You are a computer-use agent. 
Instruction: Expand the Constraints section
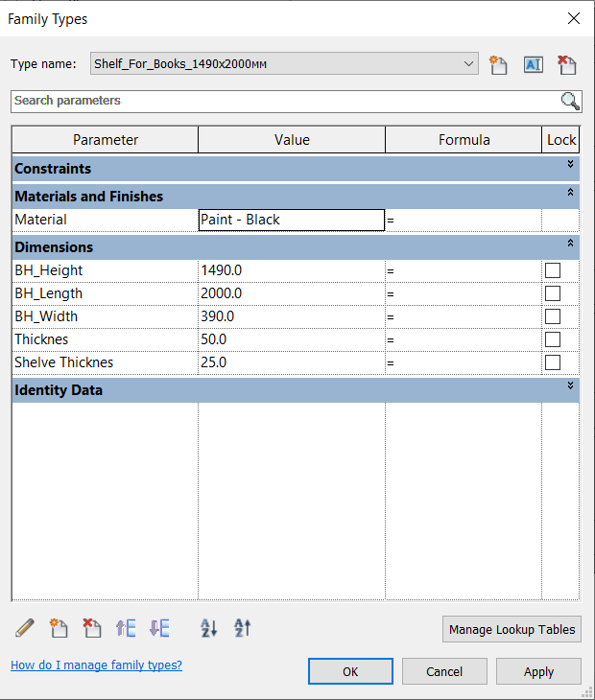click(570, 165)
